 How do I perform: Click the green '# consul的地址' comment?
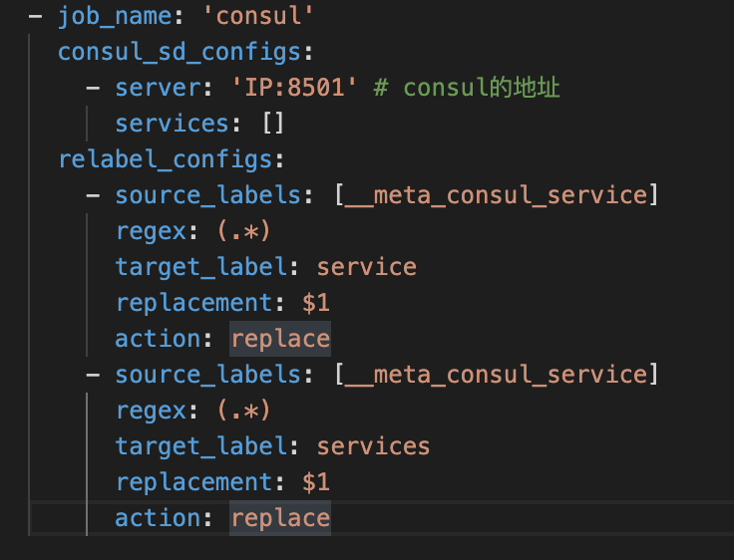pyautogui.click(x=467, y=88)
